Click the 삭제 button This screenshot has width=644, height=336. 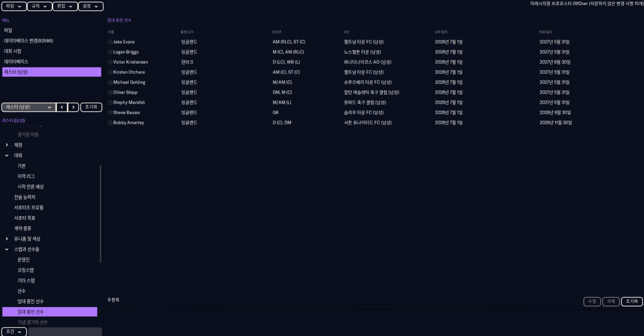(611, 302)
